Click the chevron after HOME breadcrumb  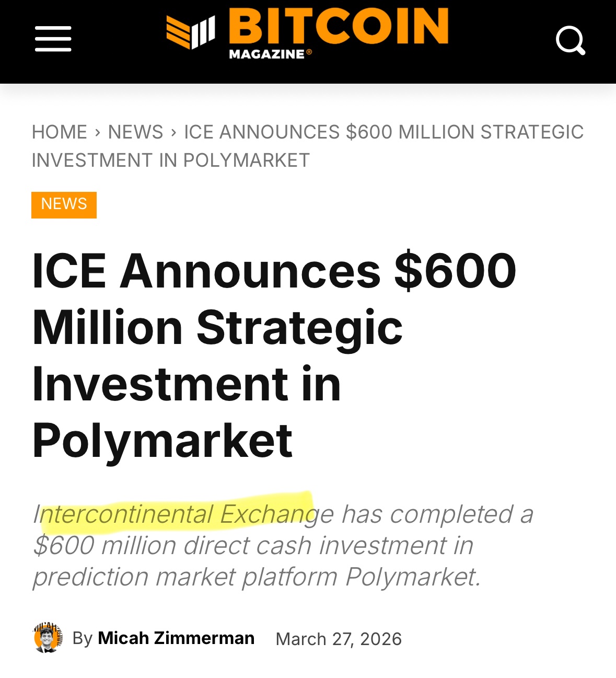98,132
